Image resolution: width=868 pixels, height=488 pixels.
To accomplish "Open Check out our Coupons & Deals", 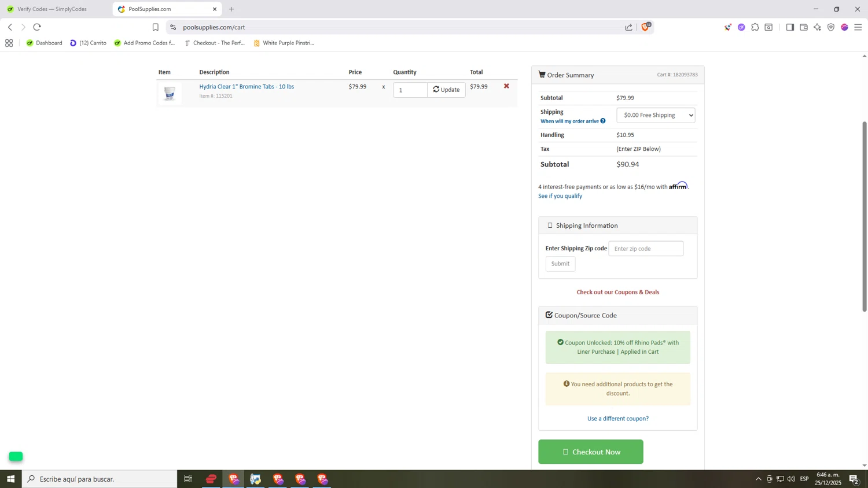I will (x=617, y=292).
